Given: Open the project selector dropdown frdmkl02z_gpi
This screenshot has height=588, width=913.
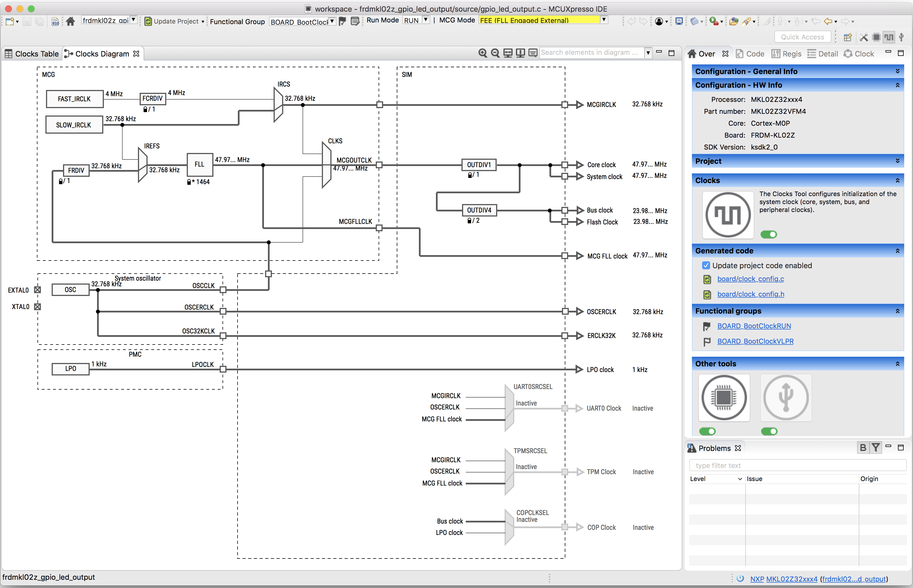Looking at the screenshot, I should coord(133,20).
